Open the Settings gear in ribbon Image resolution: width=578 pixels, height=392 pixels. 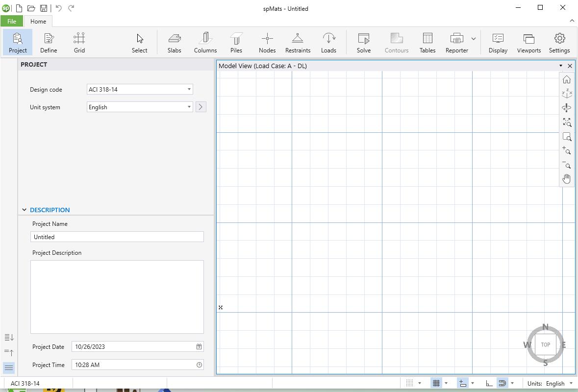[559, 43]
